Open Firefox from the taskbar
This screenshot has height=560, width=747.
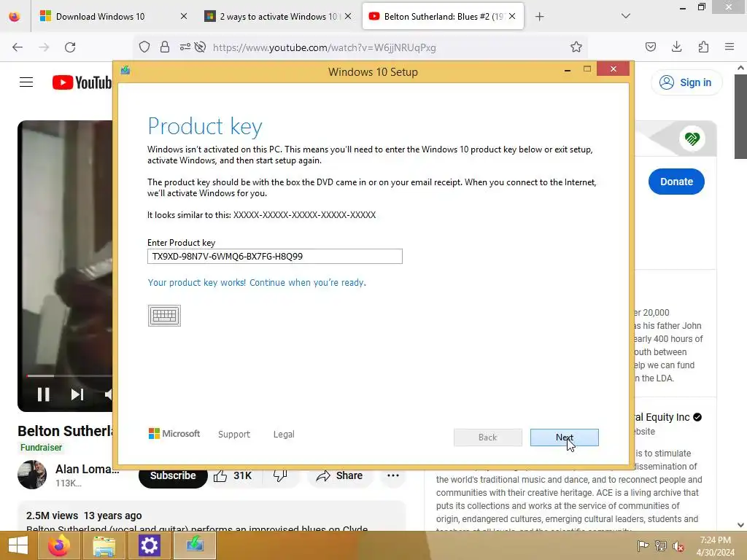(59, 545)
